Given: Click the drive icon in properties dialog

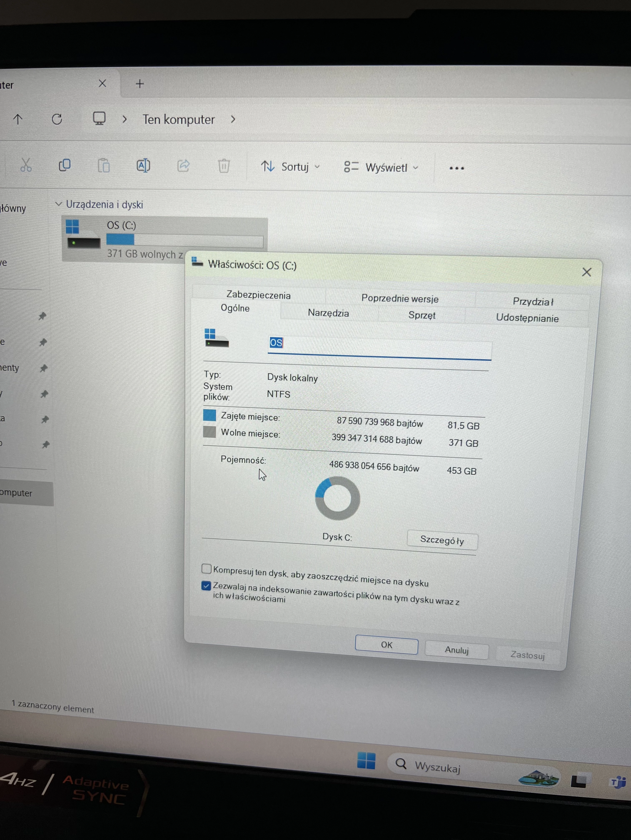Looking at the screenshot, I should point(217,338).
